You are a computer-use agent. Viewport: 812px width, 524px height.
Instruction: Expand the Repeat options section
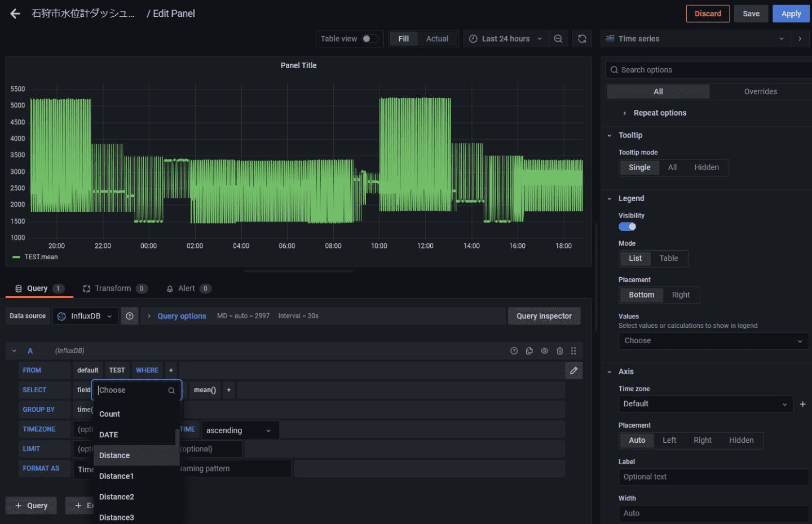(659, 113)
